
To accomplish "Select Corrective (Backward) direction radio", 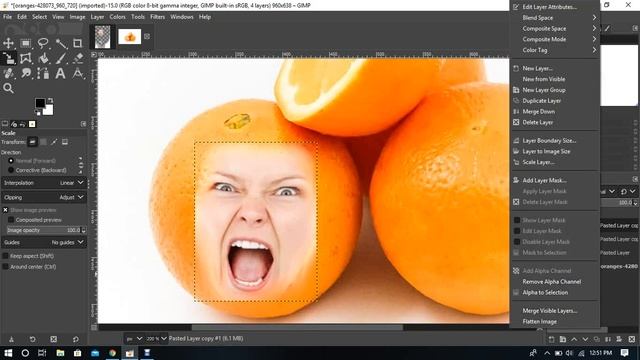I will tap(11, 170).
